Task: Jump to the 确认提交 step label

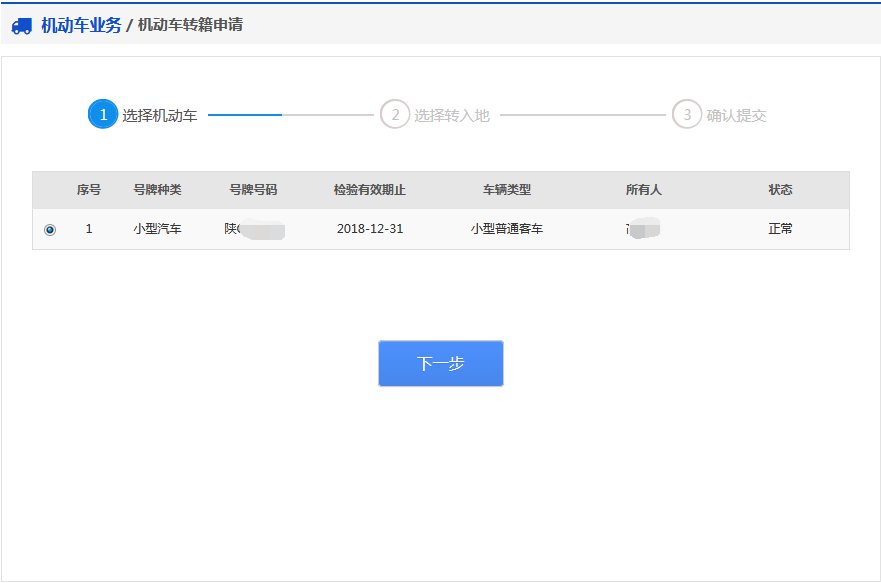Action: [737, 115]
